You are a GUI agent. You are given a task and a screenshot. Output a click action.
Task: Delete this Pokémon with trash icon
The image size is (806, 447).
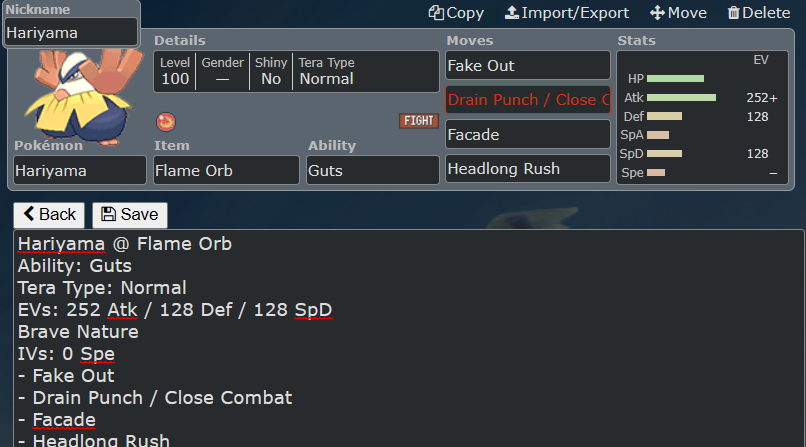(x=733, y=13)
